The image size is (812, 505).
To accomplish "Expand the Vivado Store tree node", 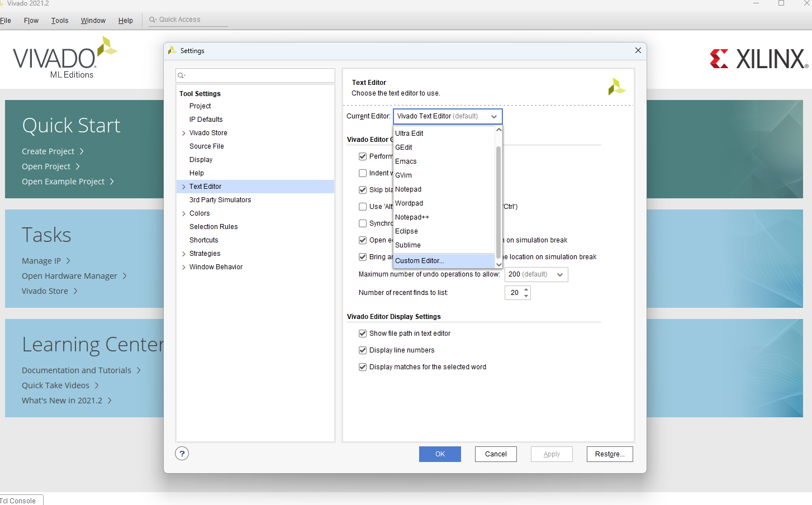I will (184, 133).
